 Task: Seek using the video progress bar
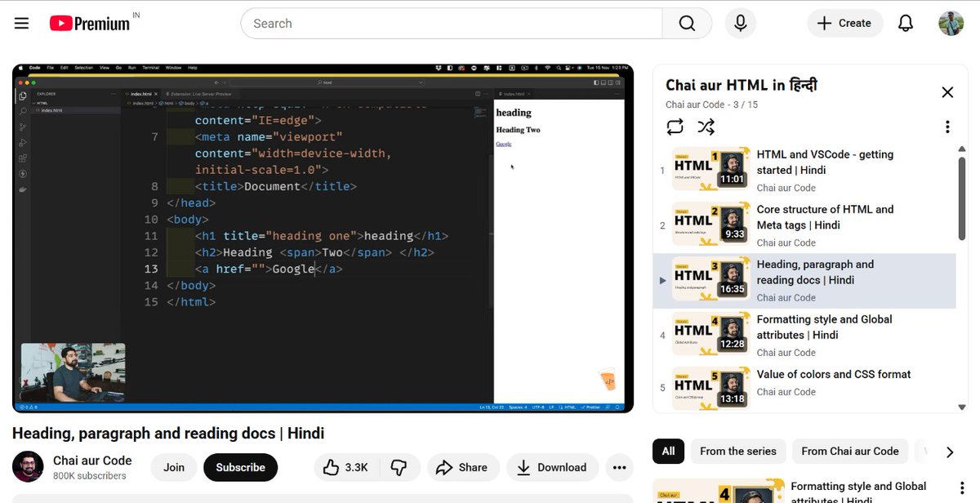323,407
